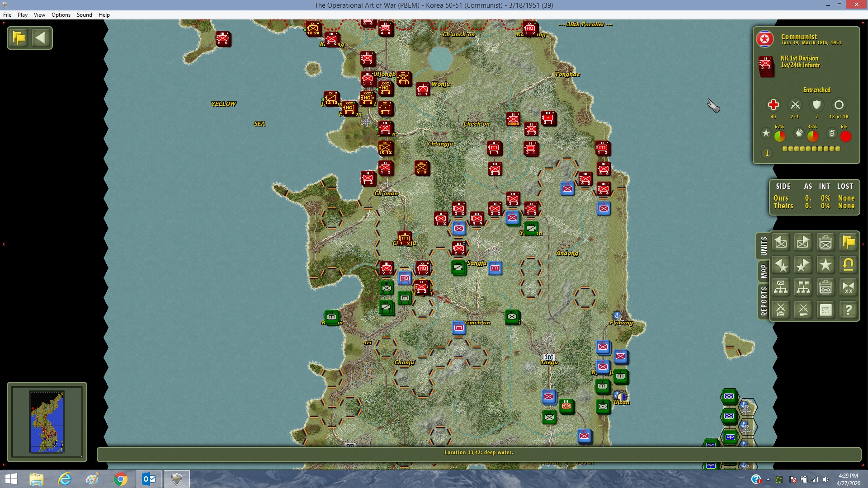The height and width of the screenshot is (488, 868).
Task: Open the Sound menu
Action: 85,15
